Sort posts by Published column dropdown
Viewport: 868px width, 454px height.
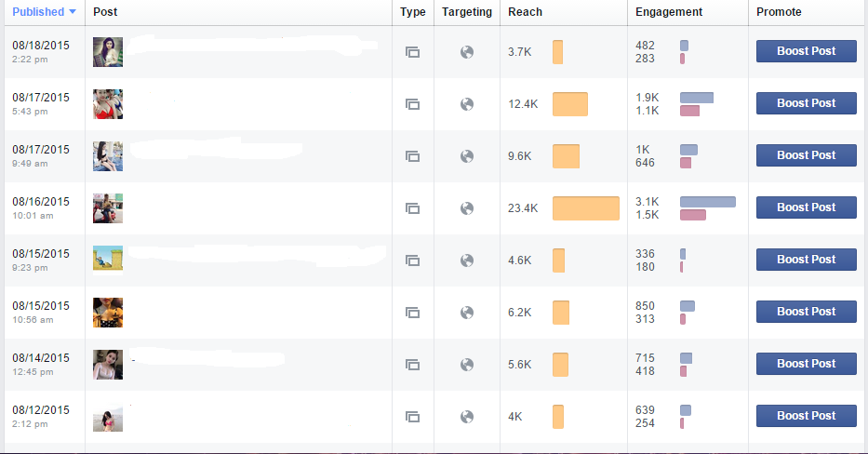click(44, 12)
